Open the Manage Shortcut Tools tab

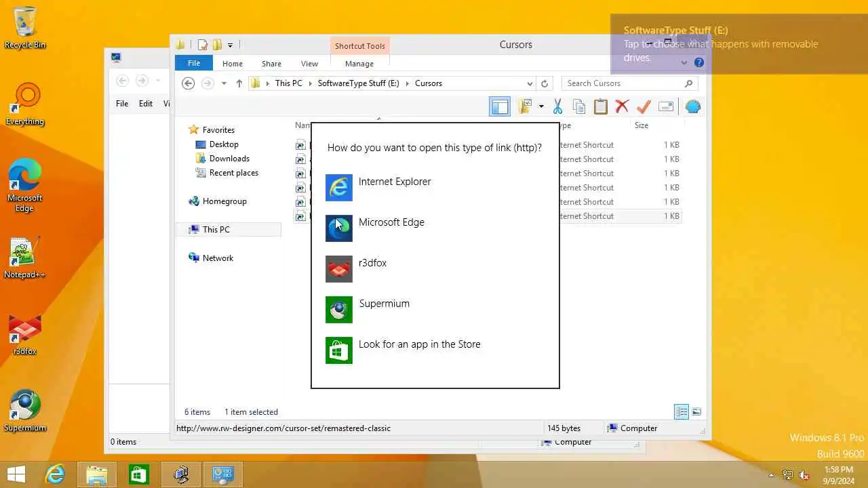click(359, 63)
